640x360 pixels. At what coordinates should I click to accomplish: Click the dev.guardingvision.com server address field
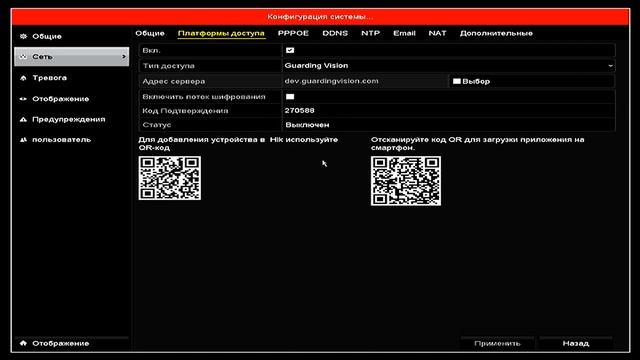365,81
